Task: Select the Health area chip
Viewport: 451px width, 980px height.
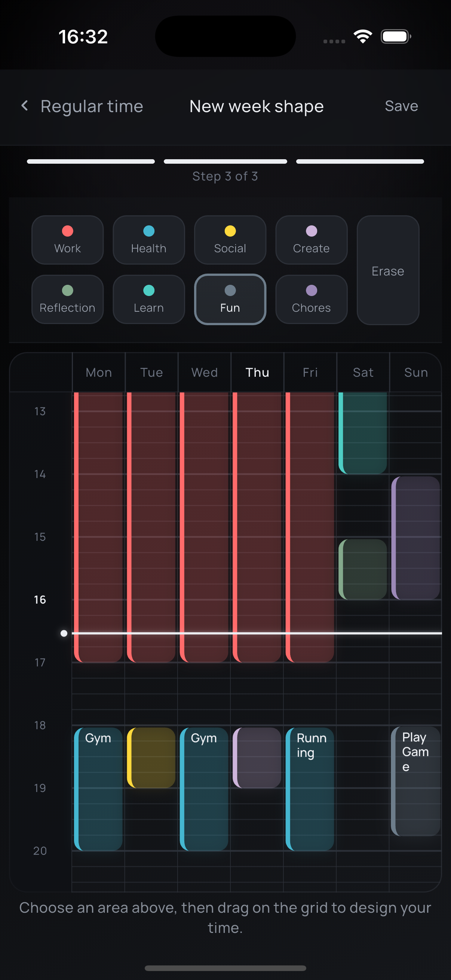Action: click(149, 240)
